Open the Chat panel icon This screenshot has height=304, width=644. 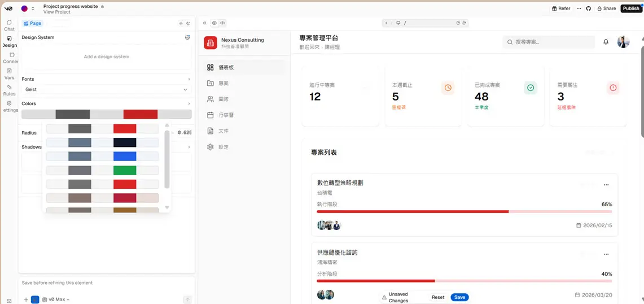[x=9, y=22]
